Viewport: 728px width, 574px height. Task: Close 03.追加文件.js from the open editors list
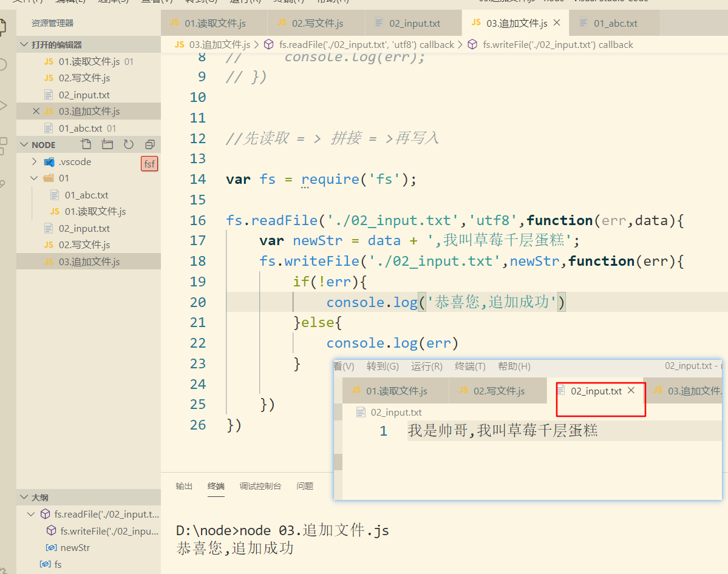[36, 111]
